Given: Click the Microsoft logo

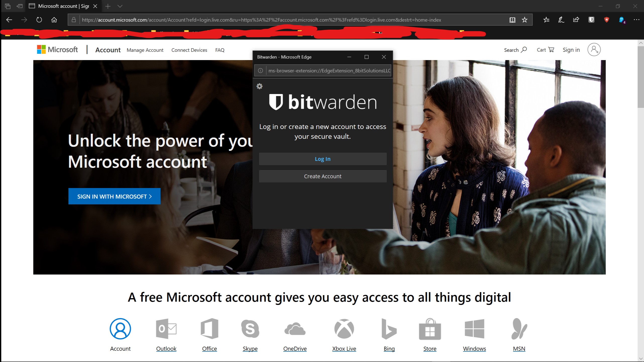Looking at the screenshot, I should pyautogui.click(x=57, y=50).
